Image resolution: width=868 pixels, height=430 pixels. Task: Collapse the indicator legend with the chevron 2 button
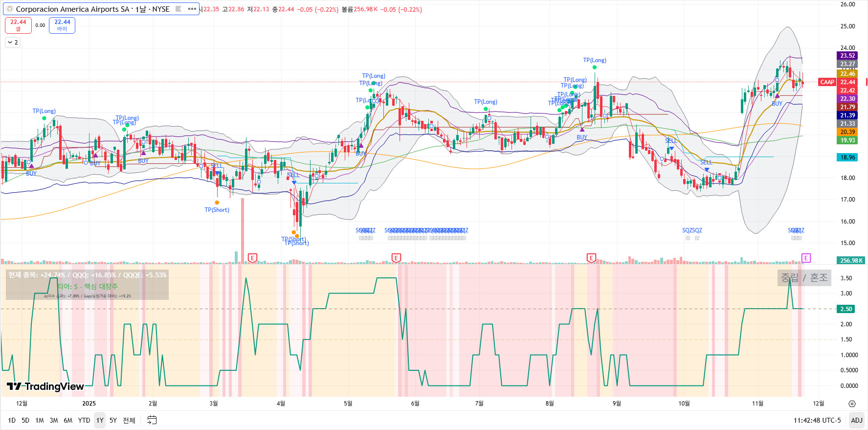click(13, 43)
